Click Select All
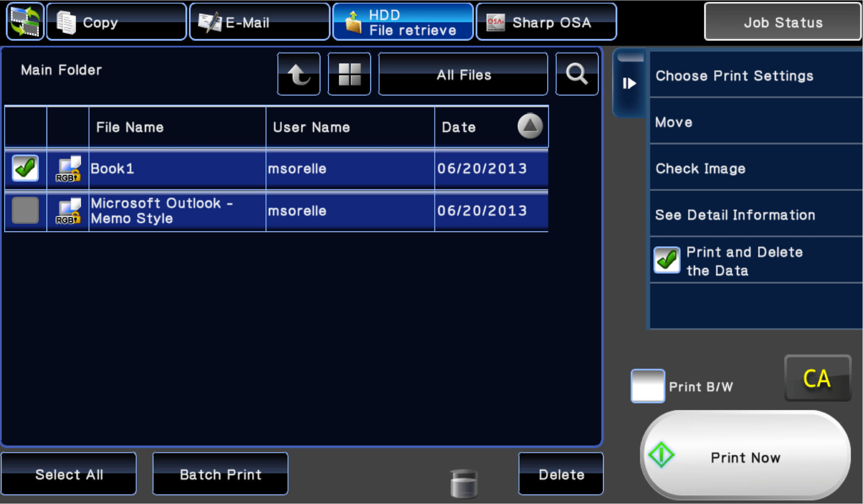Image resolution: width=863 pixels, height=504 pixels. pos(69,474)
